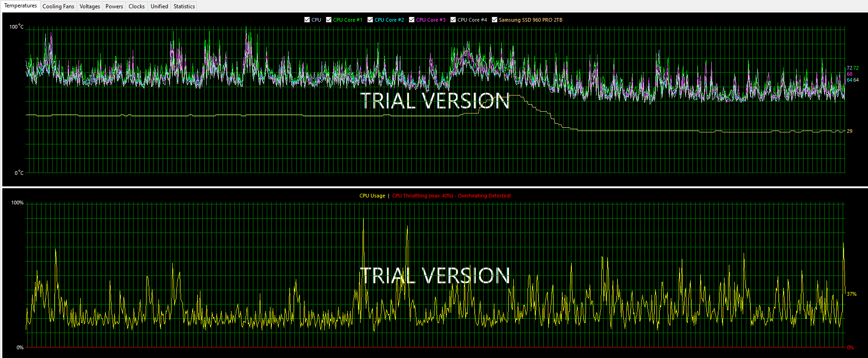Hide CPU Core #3 via its checkbox
Image resolution: width=868 pixels, height=358 pixels.
point(411,20)
